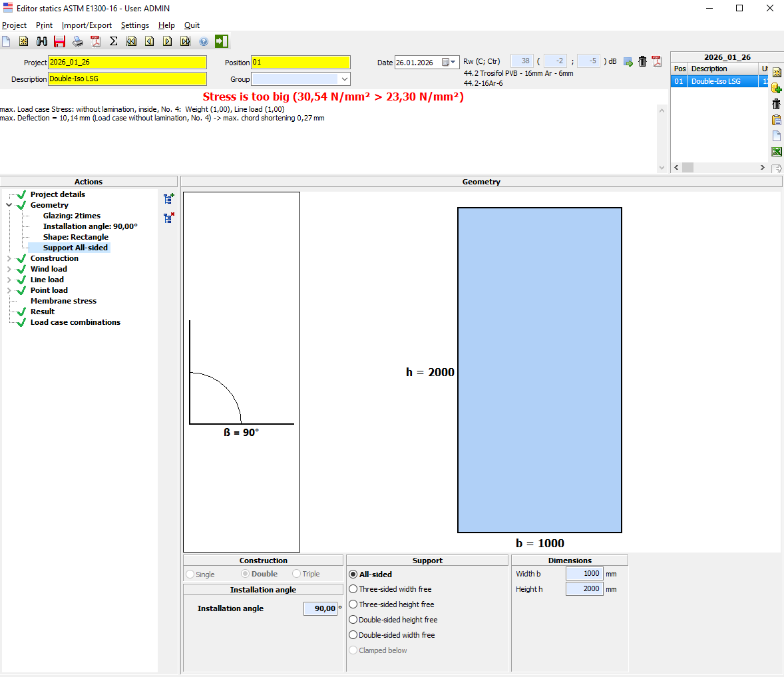This screenshot has width=784, height=677.
Task: Click the Width b input field
Action: tap(584, 574)
